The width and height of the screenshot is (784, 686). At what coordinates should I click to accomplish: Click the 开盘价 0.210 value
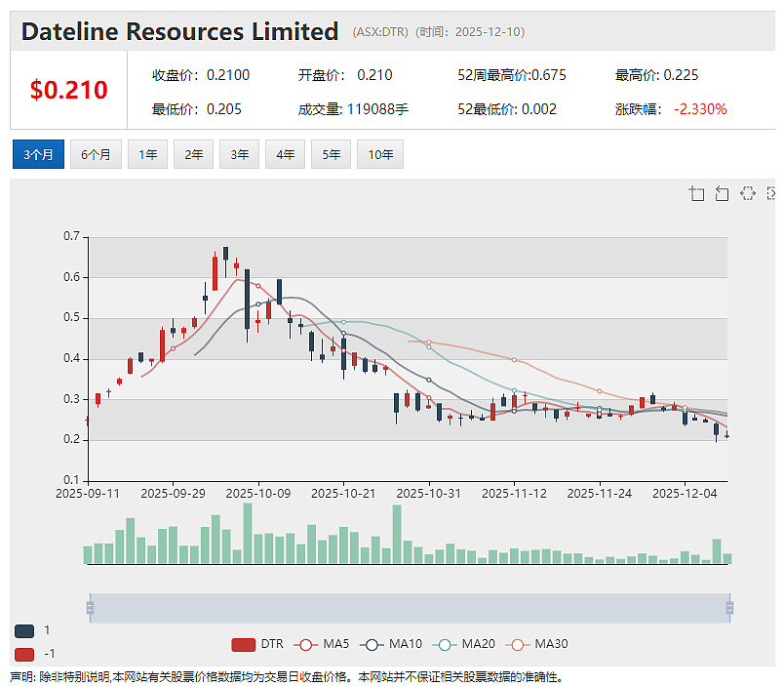[x=374, y=75]
